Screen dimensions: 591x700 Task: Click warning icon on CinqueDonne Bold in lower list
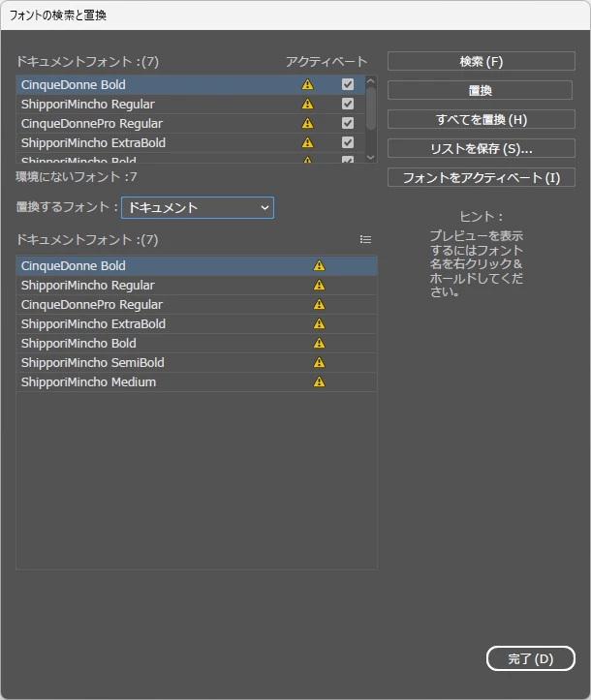point(319,265)
